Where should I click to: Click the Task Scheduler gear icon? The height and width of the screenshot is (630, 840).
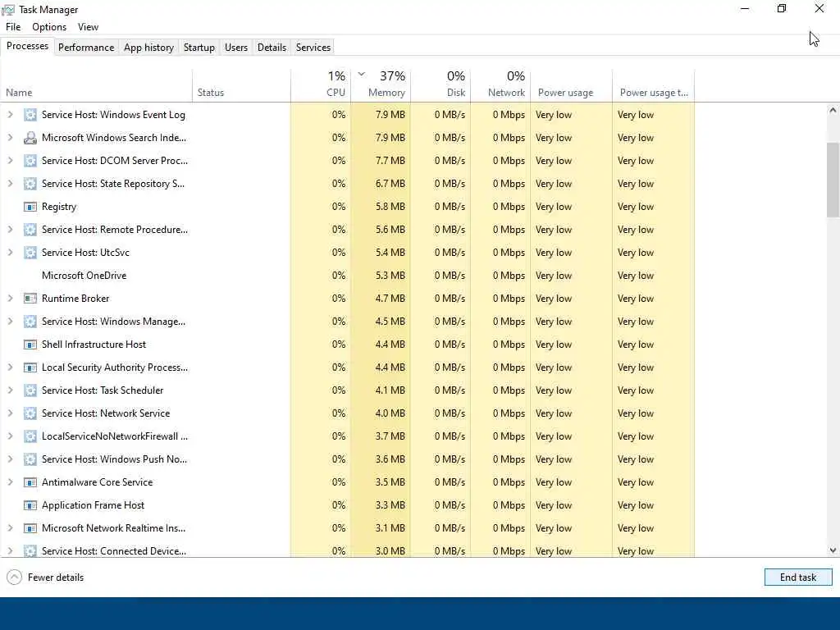point(30,390)
